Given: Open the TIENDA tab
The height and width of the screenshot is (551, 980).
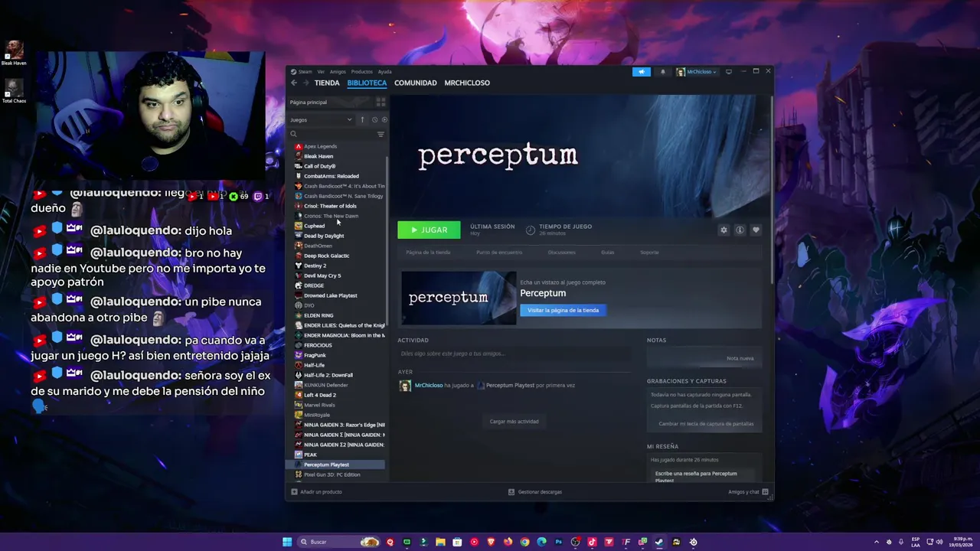Looking at the screenshot, I should point(327,83).
